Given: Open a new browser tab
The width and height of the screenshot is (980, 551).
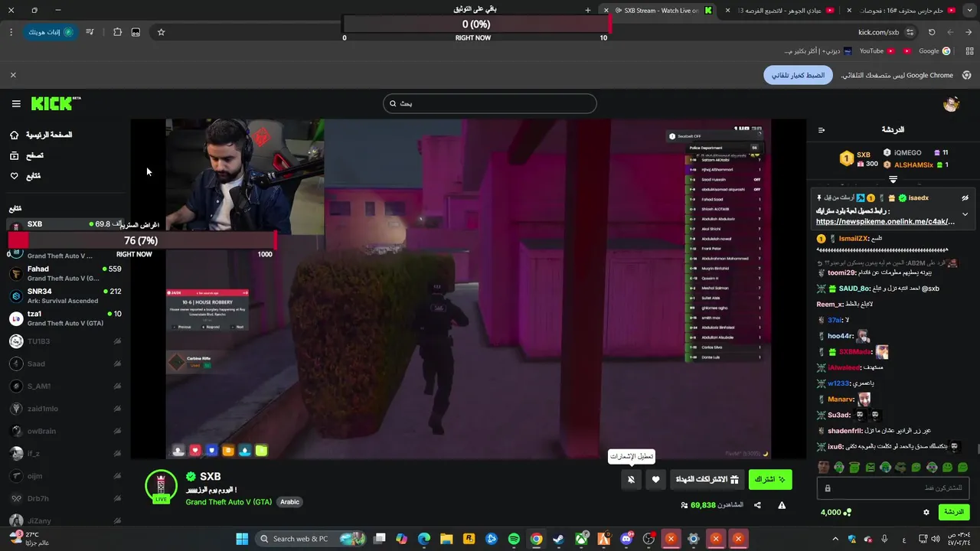Looking at the screenshot, I should point(588,11).
